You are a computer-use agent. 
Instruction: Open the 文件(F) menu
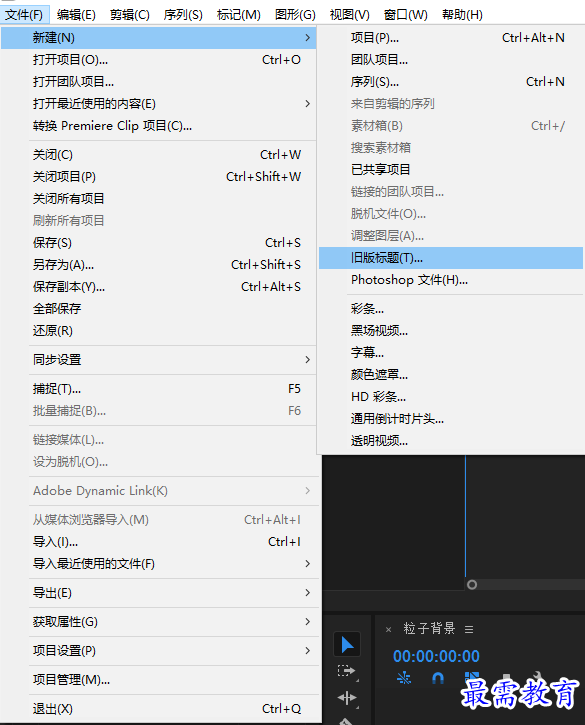click(x=24, y=15)
